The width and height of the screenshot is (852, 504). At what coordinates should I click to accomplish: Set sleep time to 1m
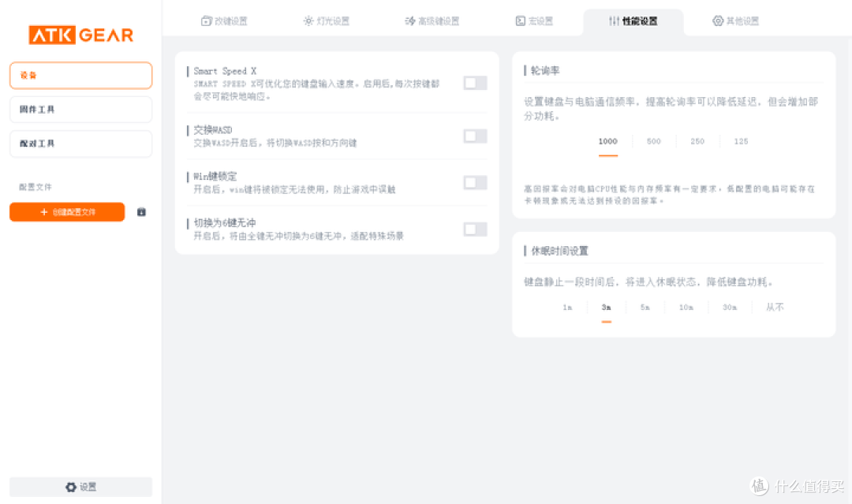pyautogui.click(x=567, y=308)
